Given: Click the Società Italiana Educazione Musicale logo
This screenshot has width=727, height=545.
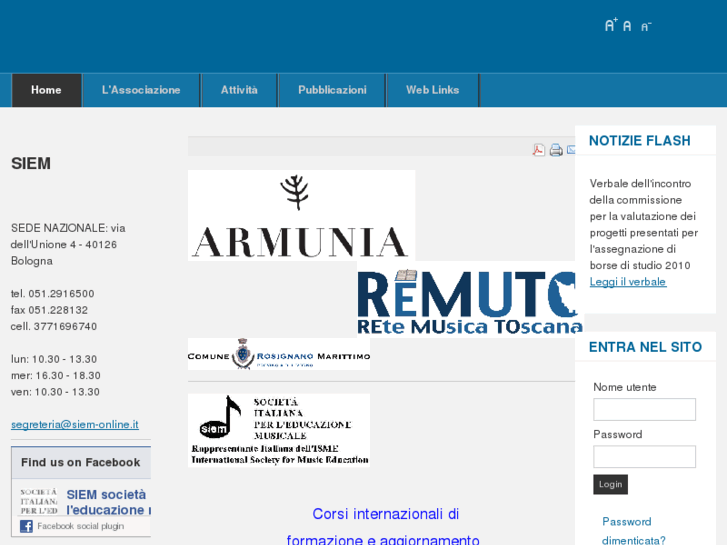Looking at the screenshot, I should [x=279, y=430].
